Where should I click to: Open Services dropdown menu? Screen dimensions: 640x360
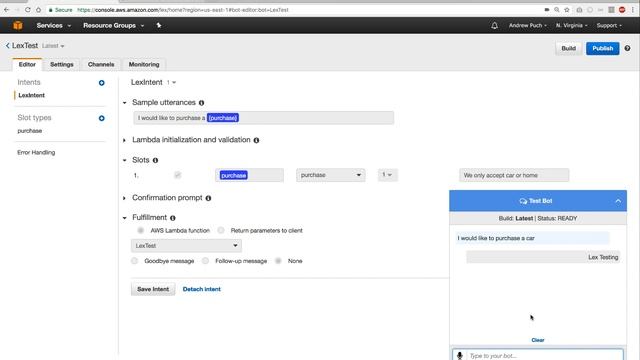tap(53, 25)
